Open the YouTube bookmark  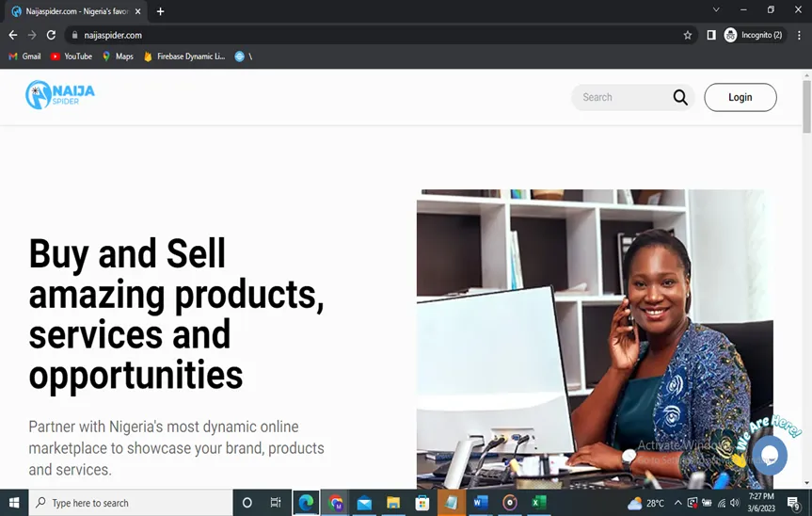(x=72, y=56)
